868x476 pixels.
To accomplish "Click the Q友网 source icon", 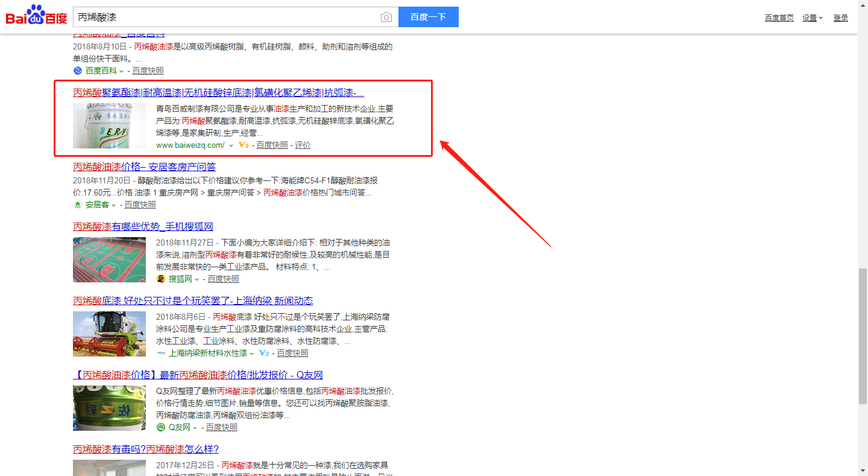I will 161,427.
